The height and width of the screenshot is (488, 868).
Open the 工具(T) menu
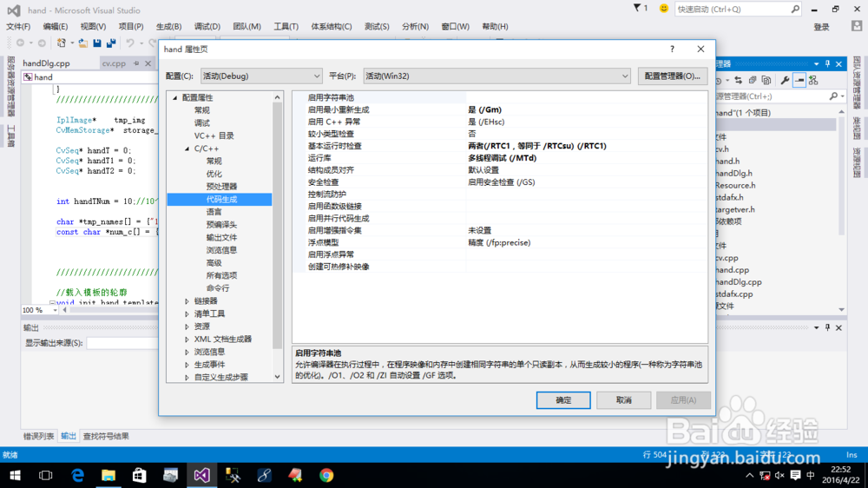[286, 26]
